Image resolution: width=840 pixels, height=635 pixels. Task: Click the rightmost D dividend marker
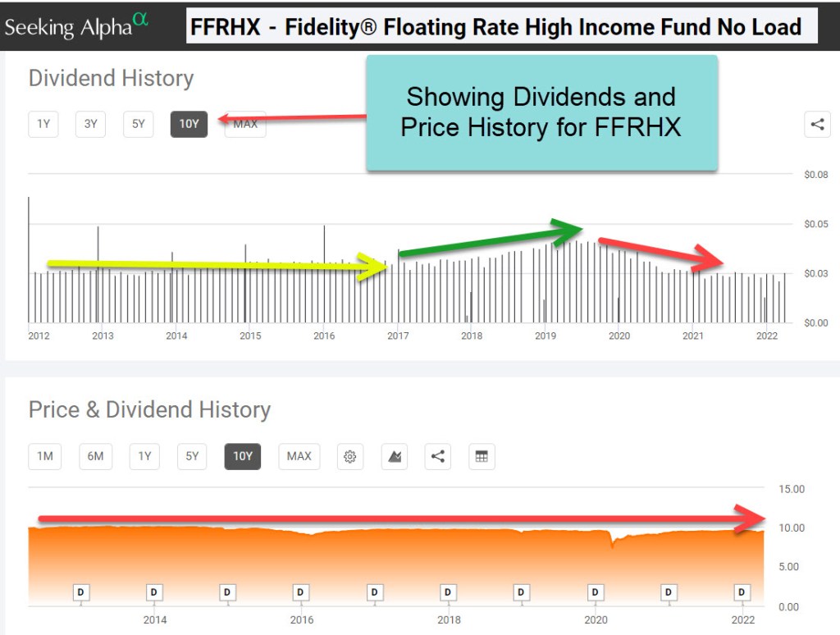click(x=742, y=592)
